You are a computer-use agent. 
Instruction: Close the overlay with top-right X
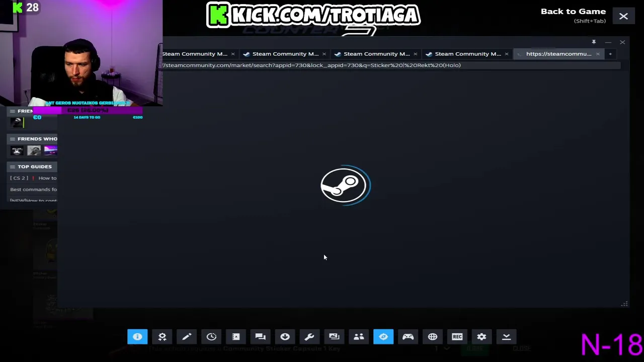pyautogui.click(x=623, y=17)
